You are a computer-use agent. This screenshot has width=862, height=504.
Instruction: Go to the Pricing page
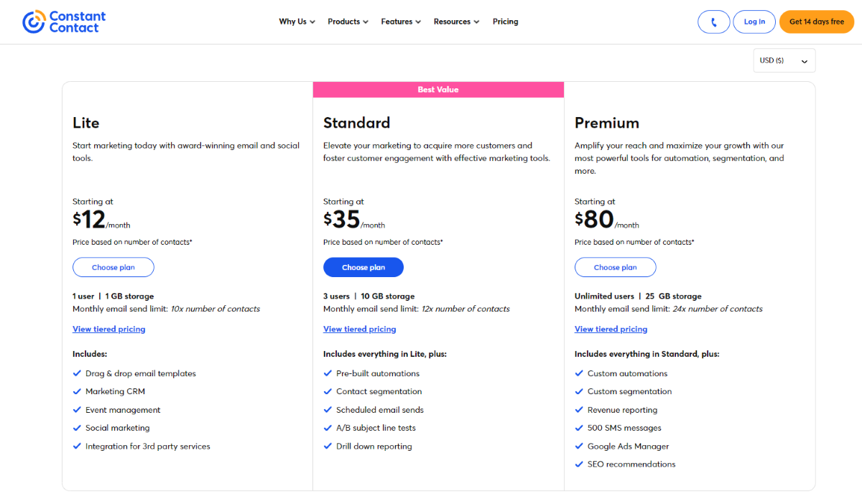[x=506, y=22]
